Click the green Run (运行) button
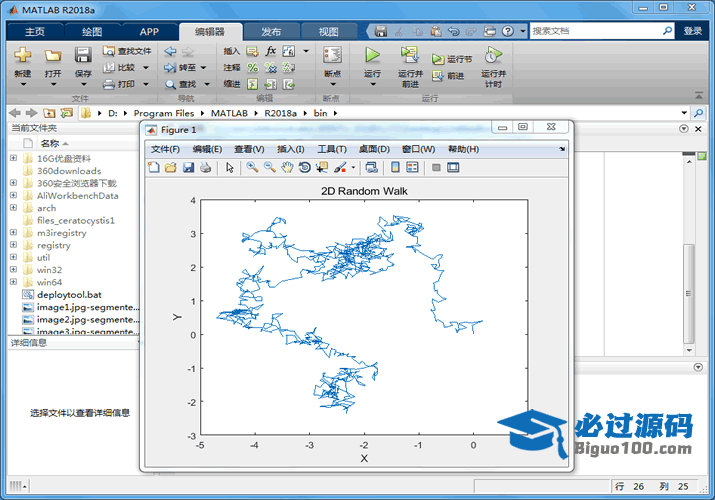Image resolution: width=715 pixels, height=500 pixels. pyautogui.click(x=373, y=58)
